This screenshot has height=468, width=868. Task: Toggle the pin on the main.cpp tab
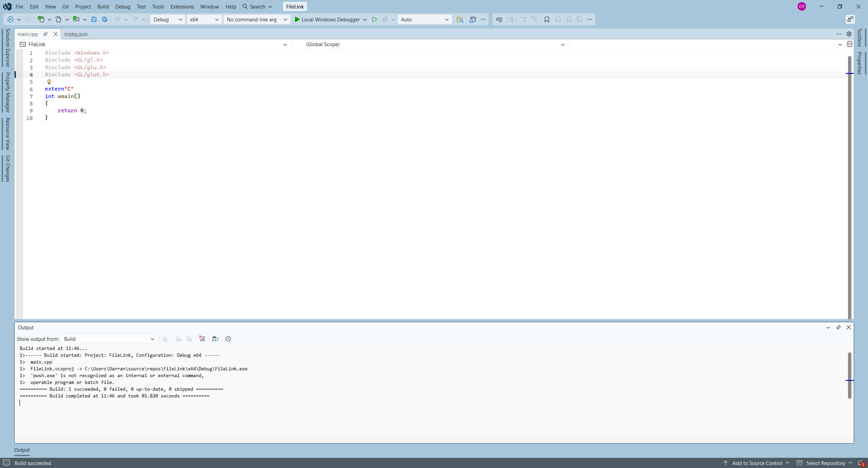(x=45, y=34)
